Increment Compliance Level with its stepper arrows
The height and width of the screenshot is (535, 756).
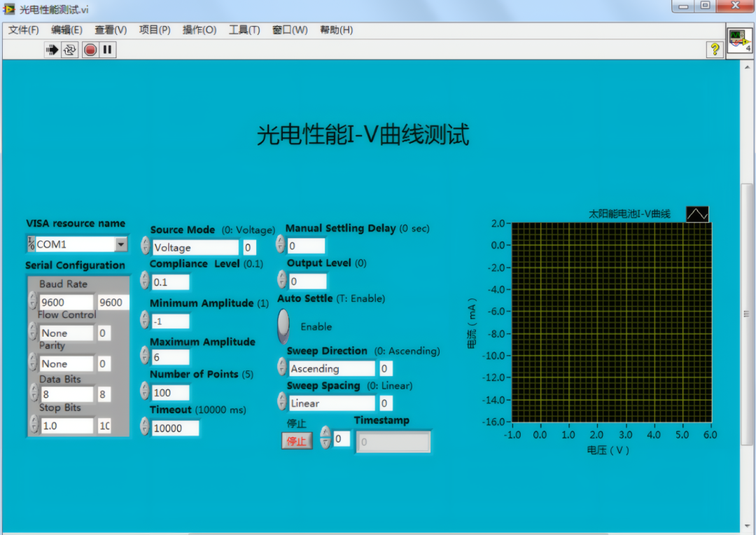145,278
